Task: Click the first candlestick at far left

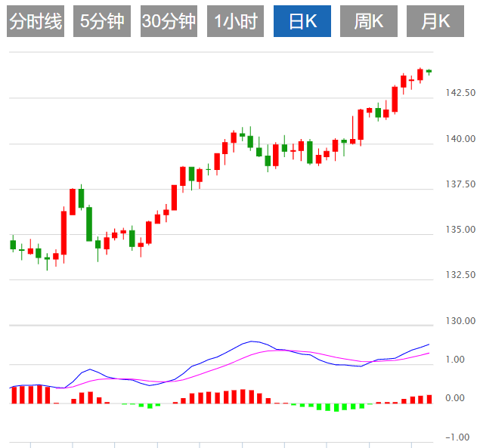Action: (13, 244)
